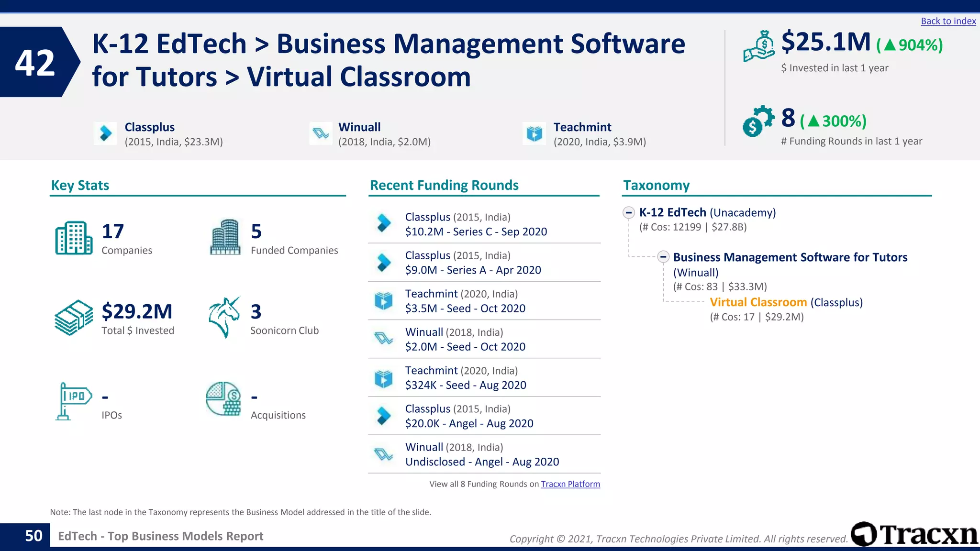This screenshot has height=551, width=980.
Task: Click '$9.0M - Series A - Apr 2020' text
Action: click(473, 270)
